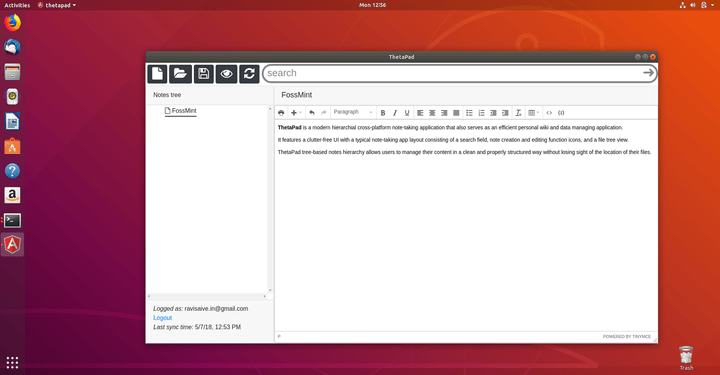Open the Files manager from the dock

(x=12, y=72)
